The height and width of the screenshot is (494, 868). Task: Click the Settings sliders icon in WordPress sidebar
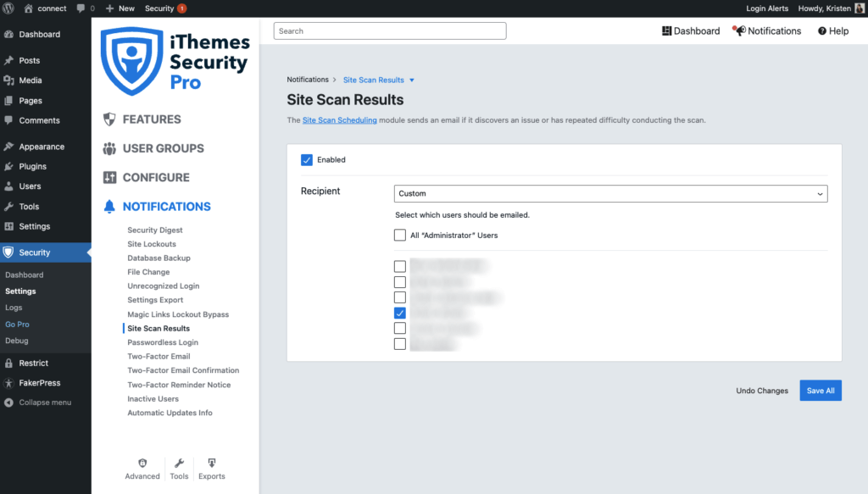(x=8, y=226)
